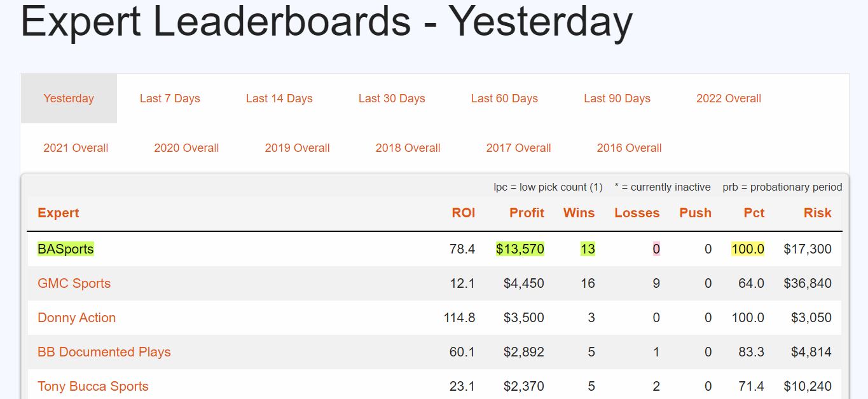Select the Yesterday tab
Screen dimensions: 868x399
(69, 98)
